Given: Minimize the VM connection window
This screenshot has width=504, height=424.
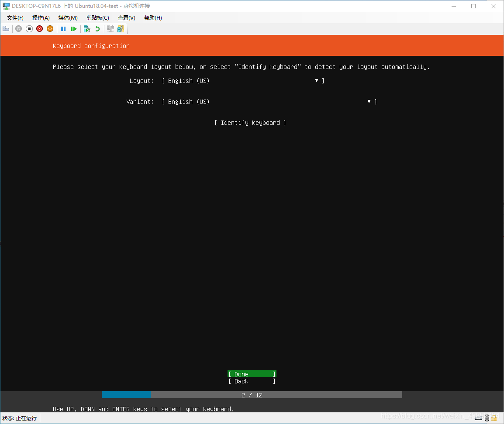Looking at the screenshot, I should click(x=453, y=6).
